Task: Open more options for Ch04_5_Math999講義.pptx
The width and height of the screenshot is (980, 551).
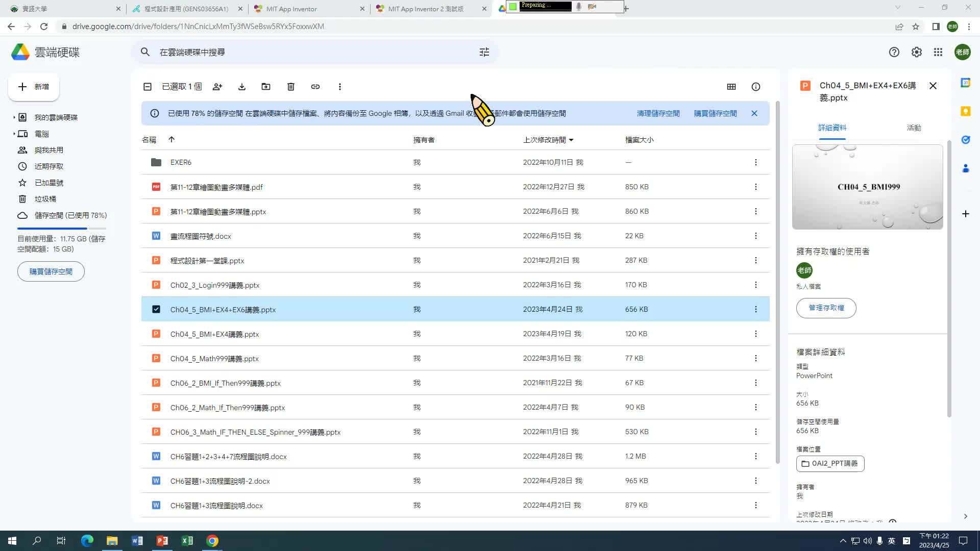Action: 756,358
